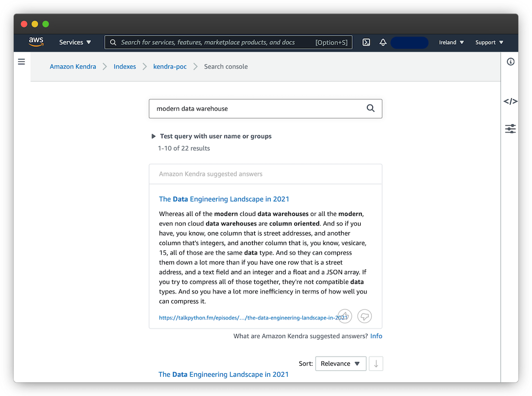The image size is (532, 396).
Task: Click the Search console breadcrumb text
Action: [226, 67]
